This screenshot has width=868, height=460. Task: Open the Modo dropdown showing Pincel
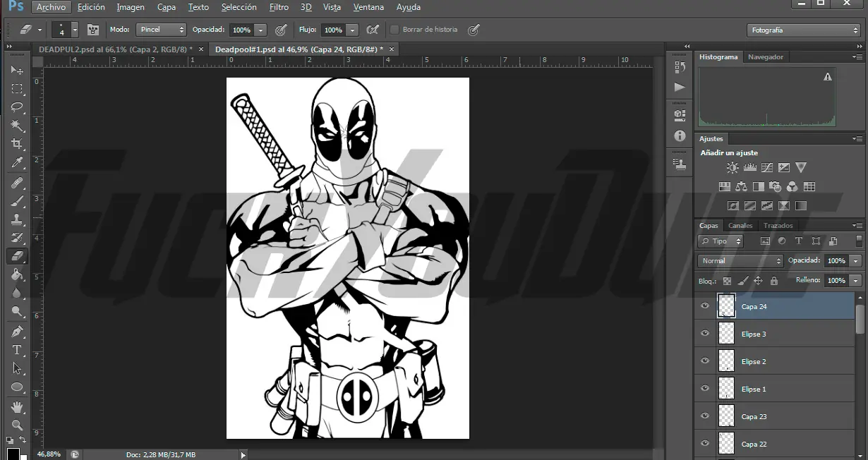coord(161,30)
